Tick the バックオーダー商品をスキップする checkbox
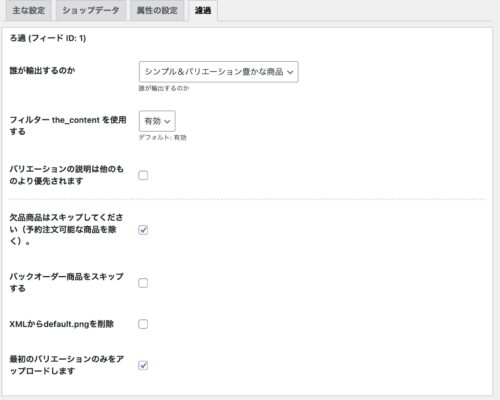 (143, 283)
